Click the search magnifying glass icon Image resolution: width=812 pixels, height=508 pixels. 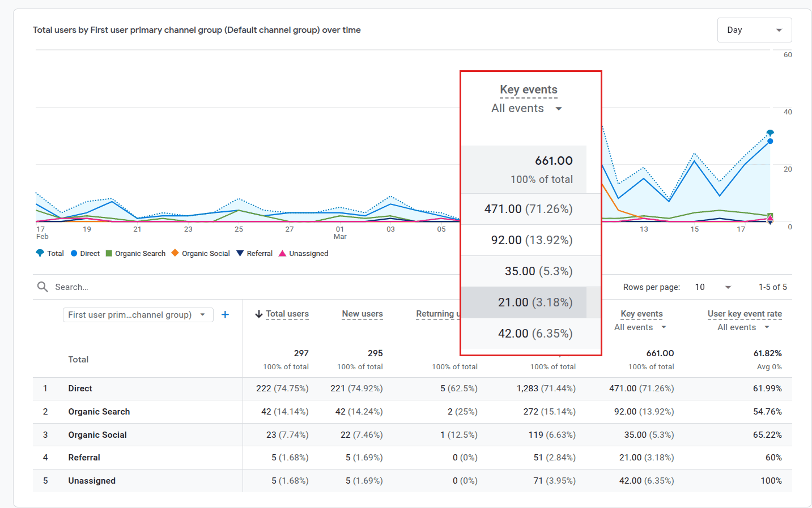click(42, 287)
